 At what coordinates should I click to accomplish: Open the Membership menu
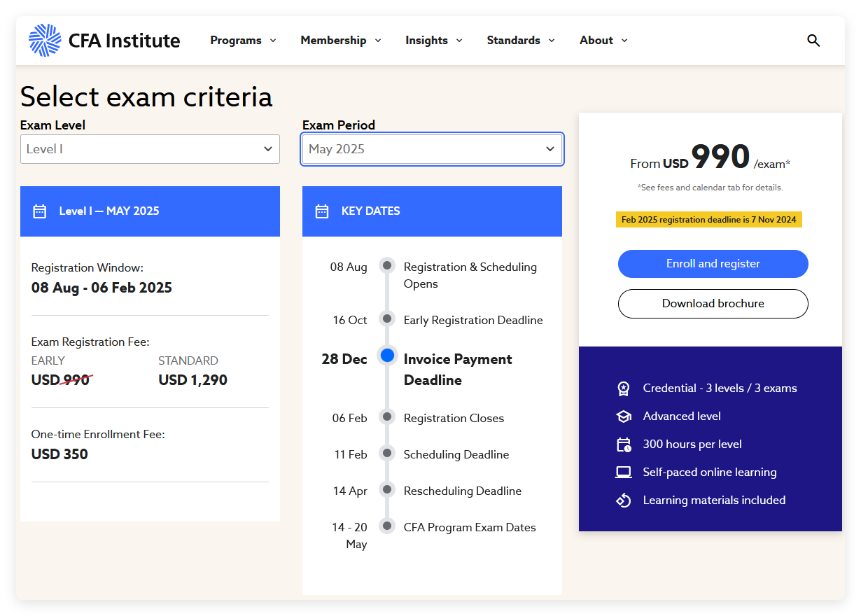341,41
